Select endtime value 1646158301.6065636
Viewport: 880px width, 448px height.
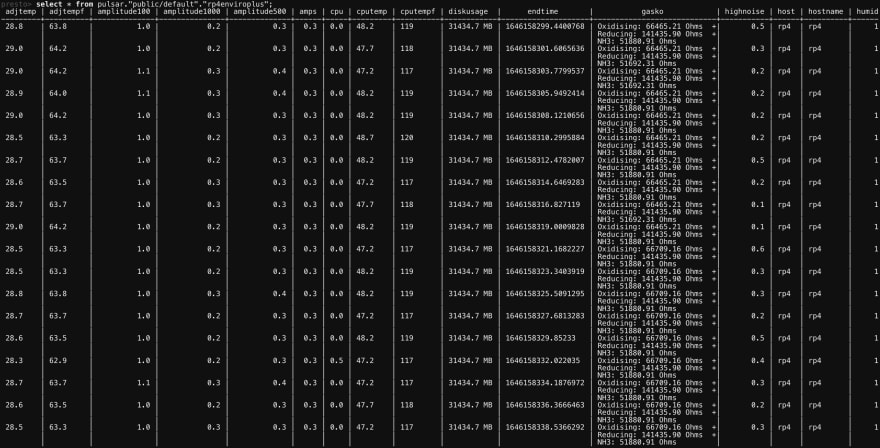coord(545,49)
